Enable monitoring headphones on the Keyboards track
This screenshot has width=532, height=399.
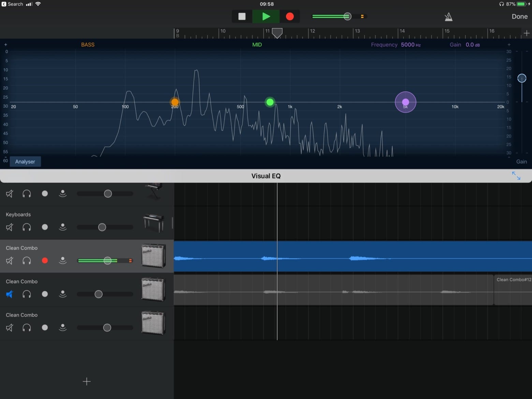coord(27,227)
